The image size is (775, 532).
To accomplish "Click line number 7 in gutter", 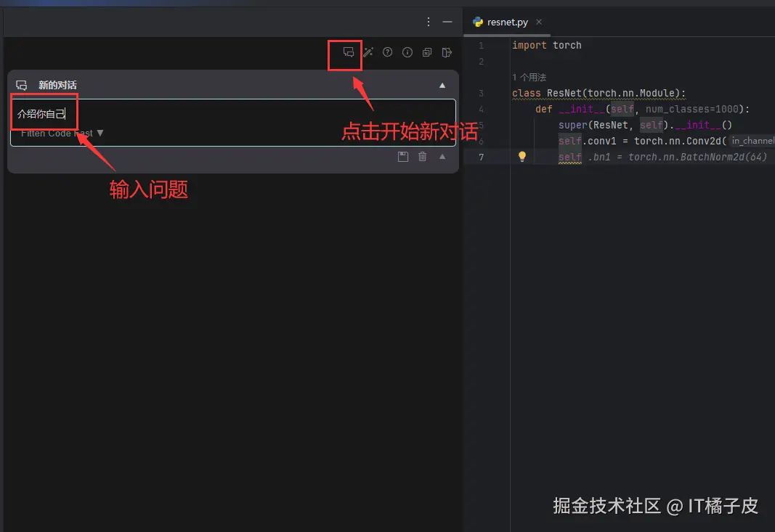I will (482, 157).
